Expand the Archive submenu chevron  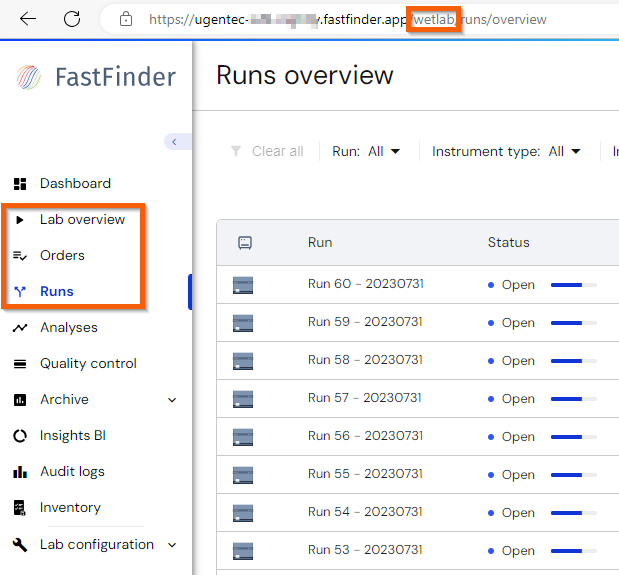[x=172, y=400]
